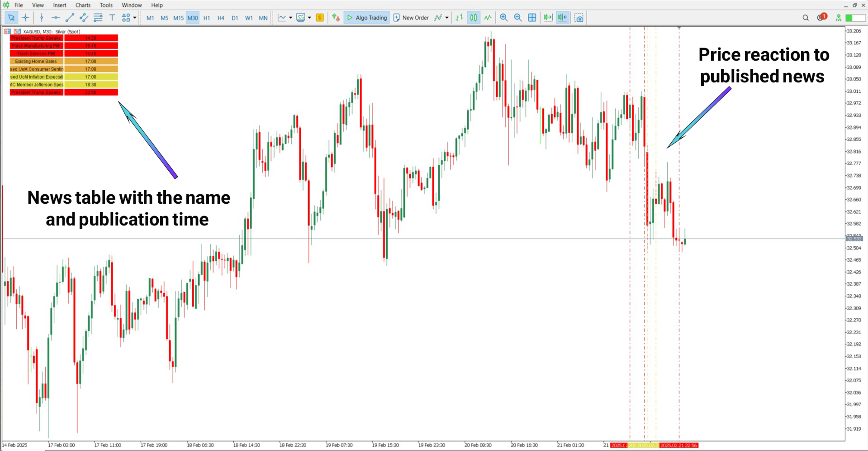The image size is (868, 451).
Task: Zoom in on the chart
Action: pyautogui.click(x=503, y=18)
